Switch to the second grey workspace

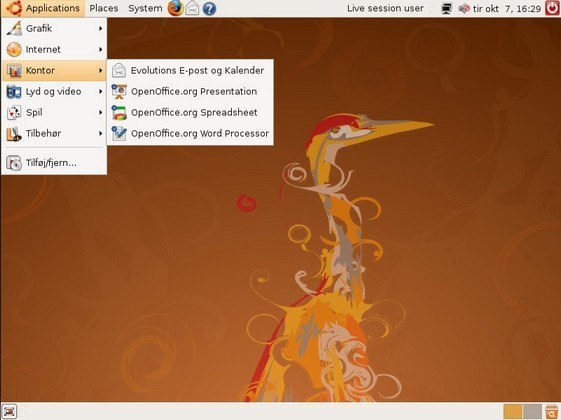pyautogui.click(x=532, y=411)
